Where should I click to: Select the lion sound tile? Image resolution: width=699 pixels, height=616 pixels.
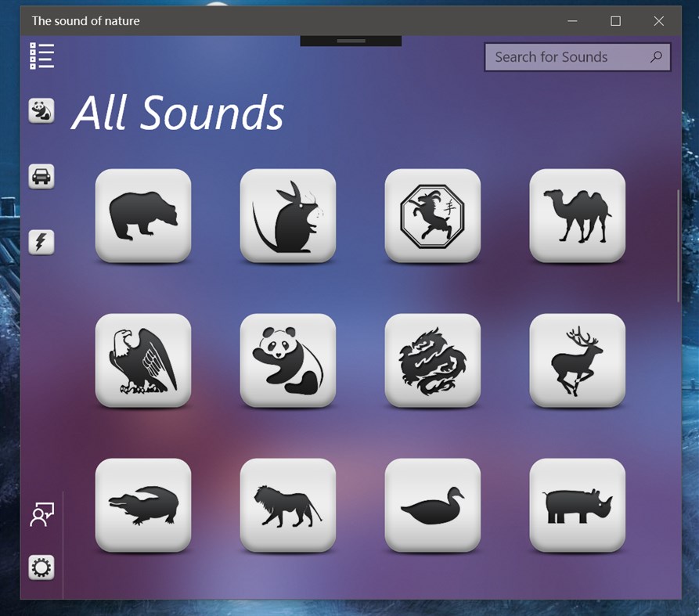(x=288, y=505)
